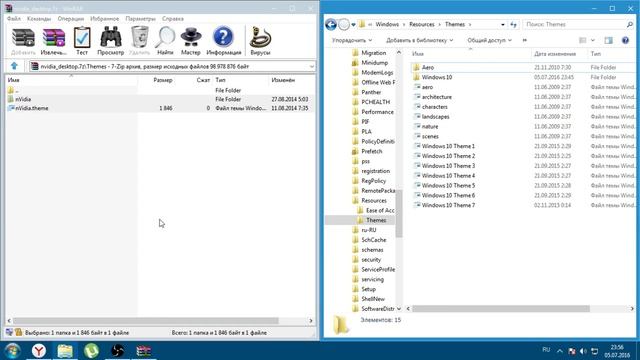Screen dimensions: 640x360
Task: Select Themes in the Explorer folder tree
Action: [376, 220]
